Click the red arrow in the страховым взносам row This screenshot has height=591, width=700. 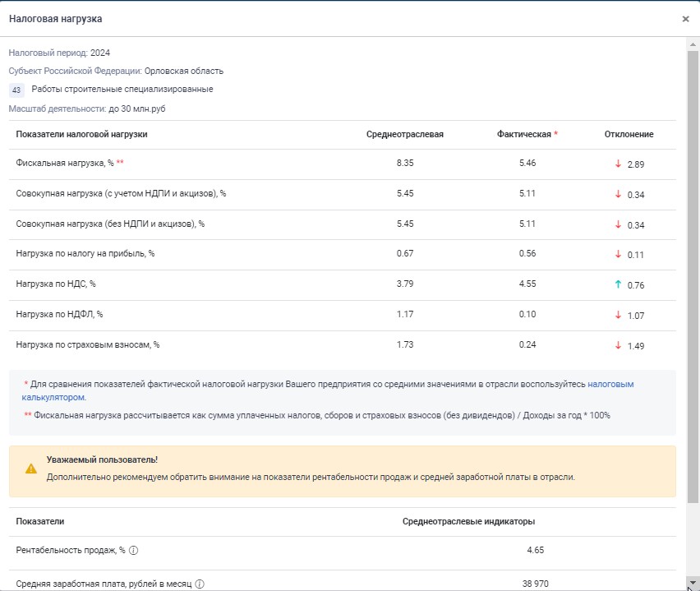coord(618,345)
